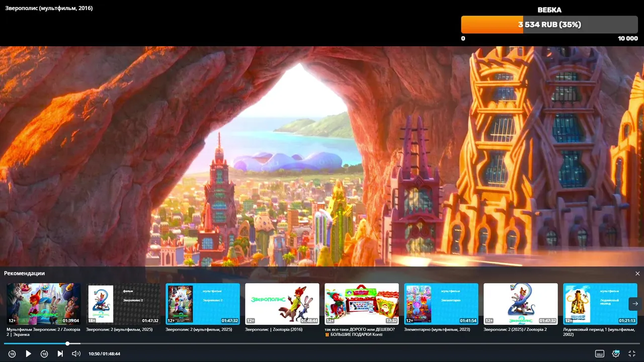
Task: Open playback quality settings gear
Action: point(616,354)
